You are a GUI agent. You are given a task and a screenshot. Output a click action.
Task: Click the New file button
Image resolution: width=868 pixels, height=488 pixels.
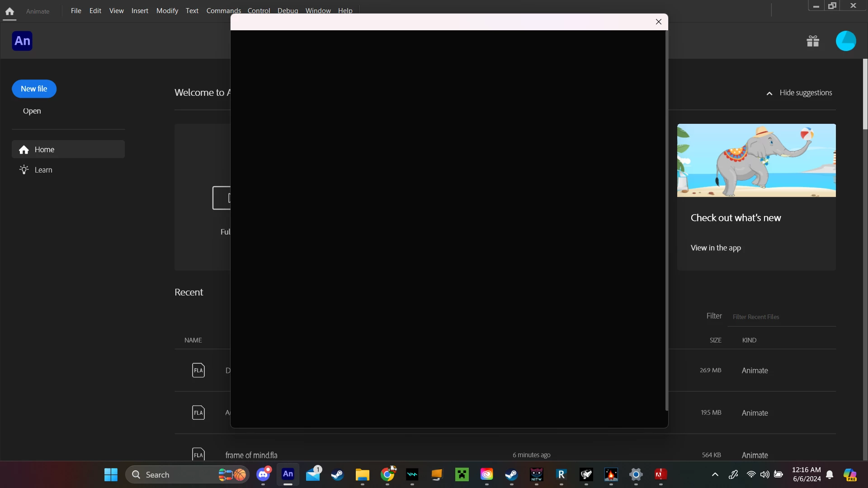pos(34,89)
